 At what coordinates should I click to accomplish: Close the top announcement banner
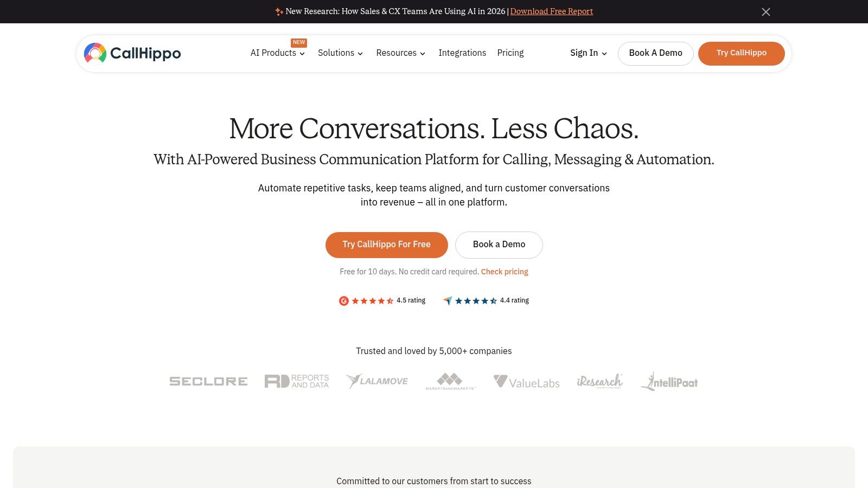point(765,12)
